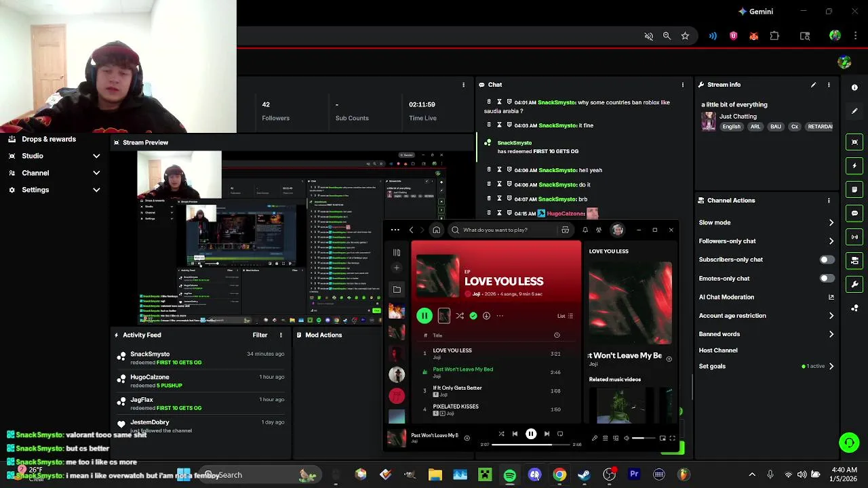Open Drops & rewards
The height and width of the screenshot is (488, 868).
click(48, 139)
